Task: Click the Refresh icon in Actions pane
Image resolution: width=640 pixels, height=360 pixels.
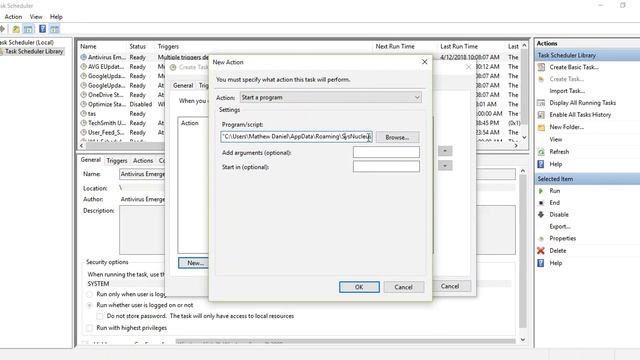Action: (541, 152)
